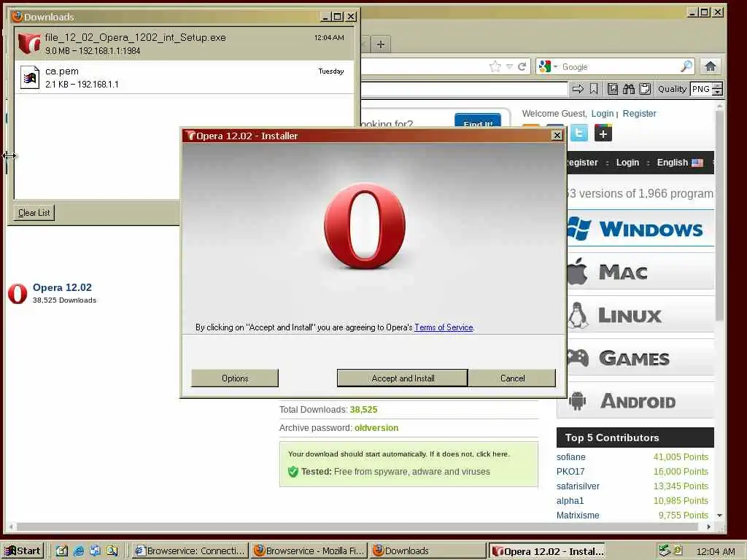Go to browser home page icon

pyautogui.click(x=711, y=66)
